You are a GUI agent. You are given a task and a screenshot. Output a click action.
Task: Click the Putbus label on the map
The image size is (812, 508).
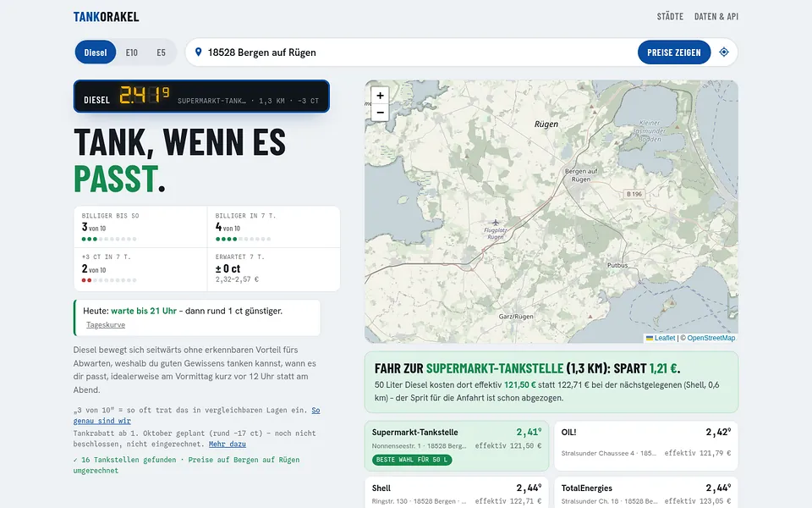[x=617, y=265]
